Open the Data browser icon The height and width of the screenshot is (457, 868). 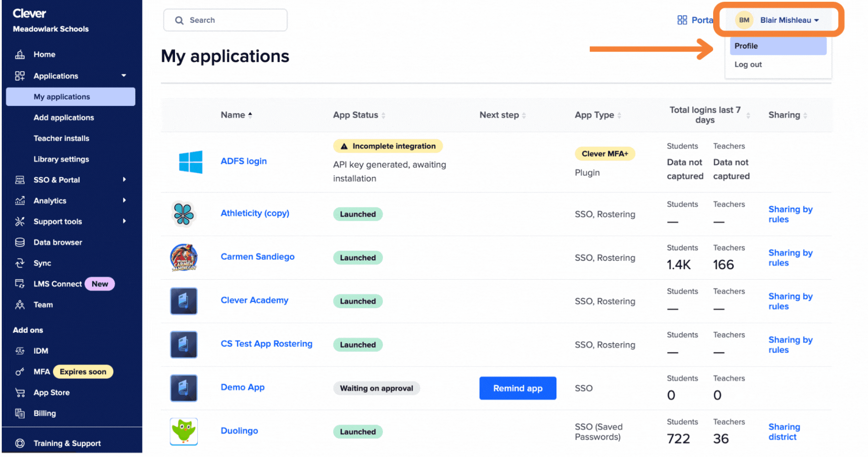click(20, 242)
